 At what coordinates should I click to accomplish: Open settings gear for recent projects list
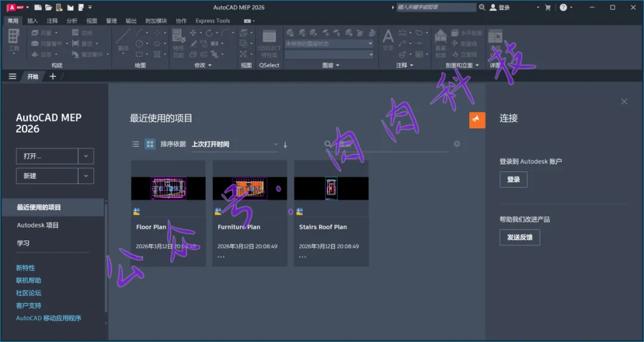(x=457, y=144)
